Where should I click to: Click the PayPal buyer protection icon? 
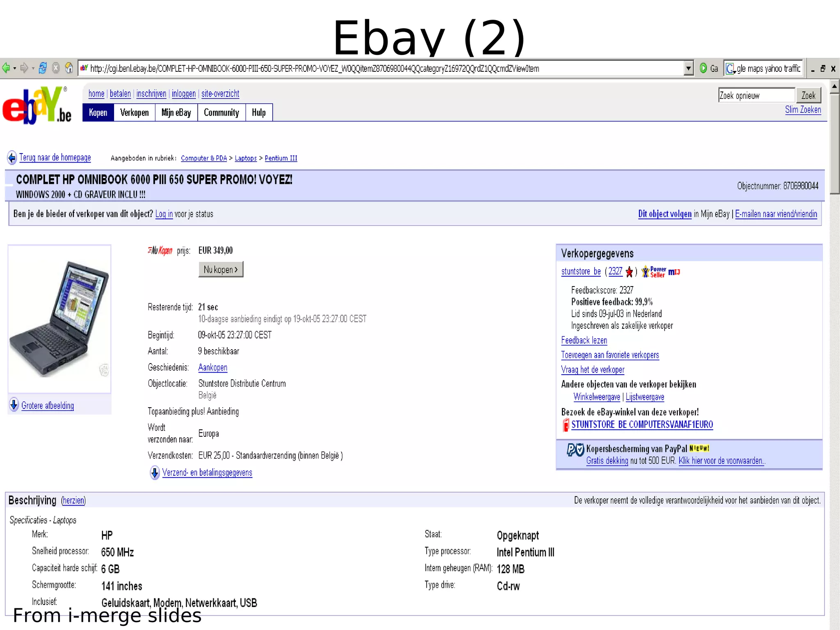point(575,450)
